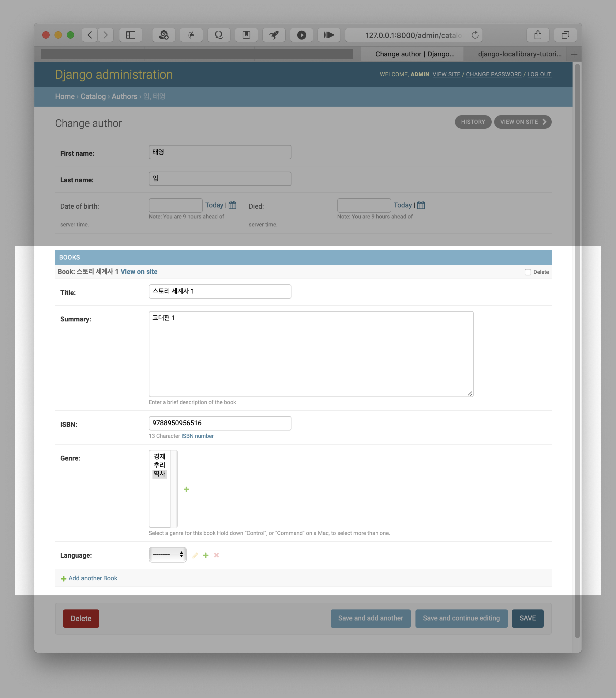Select 역사 in the Genre list

click(x=160, y=474)
